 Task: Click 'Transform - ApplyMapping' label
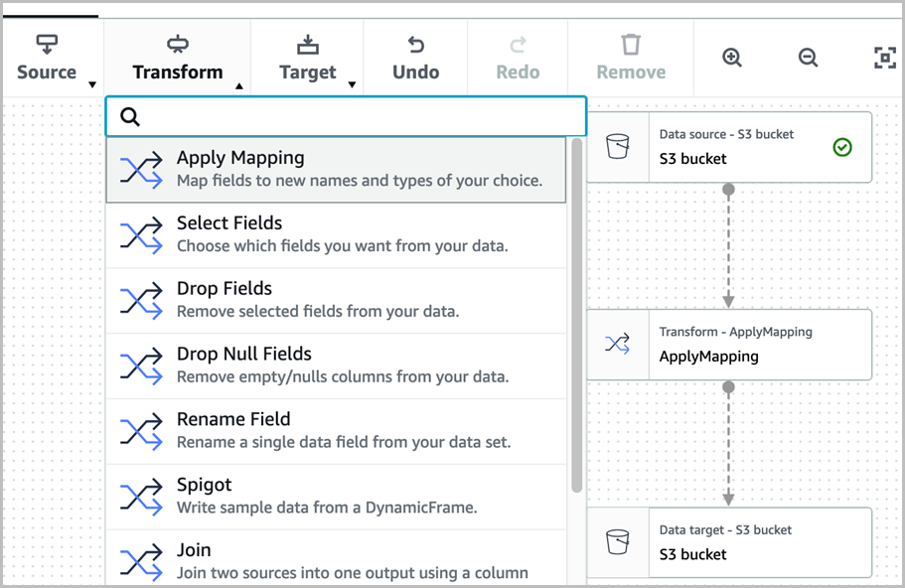[x=735, y=333]
